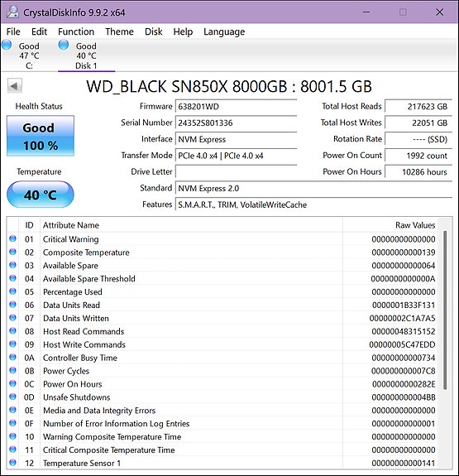Select the Data Units Written row
Viewport: 459px width, 476px height.
pos(222,318)
